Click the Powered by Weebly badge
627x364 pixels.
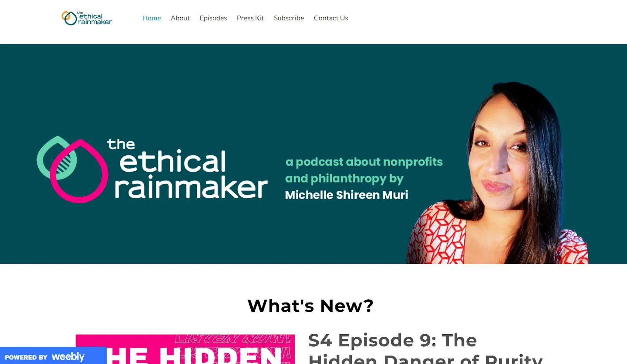(x=53, y=356)
